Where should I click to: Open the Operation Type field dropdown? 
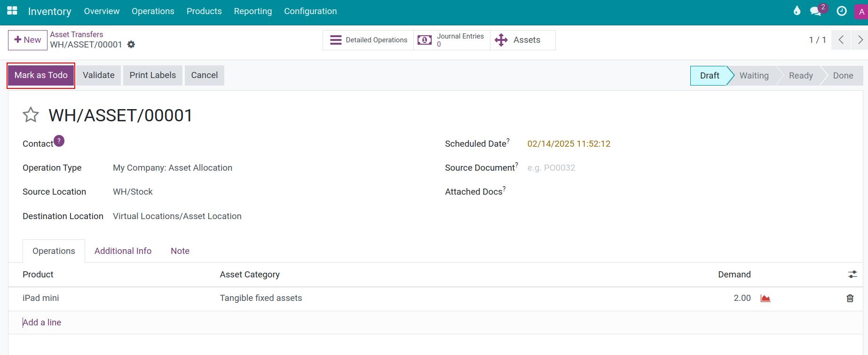173,168
